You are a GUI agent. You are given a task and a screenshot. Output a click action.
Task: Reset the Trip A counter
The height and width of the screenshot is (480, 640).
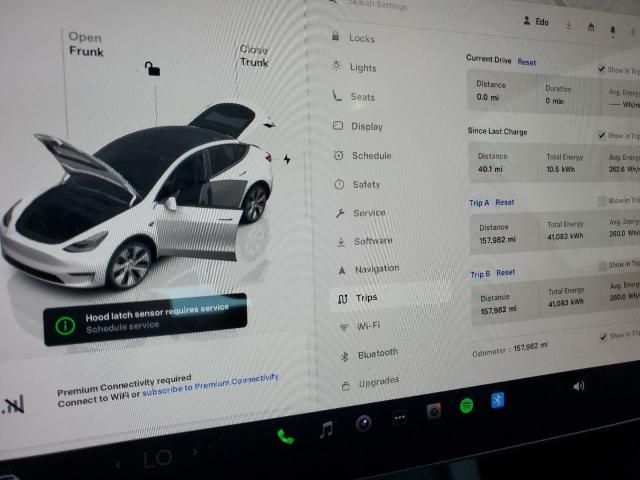(505, 203)
